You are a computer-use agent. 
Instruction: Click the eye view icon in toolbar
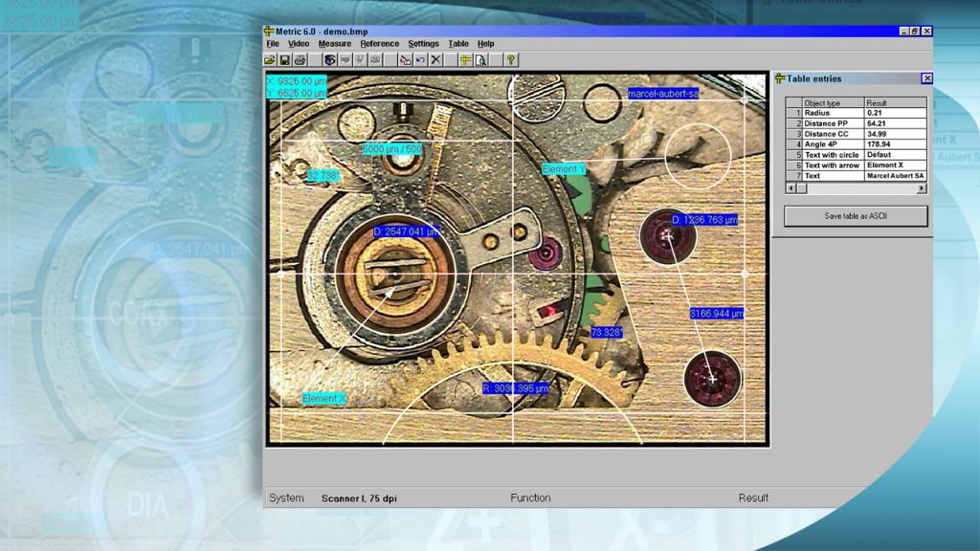coord(329,59)
